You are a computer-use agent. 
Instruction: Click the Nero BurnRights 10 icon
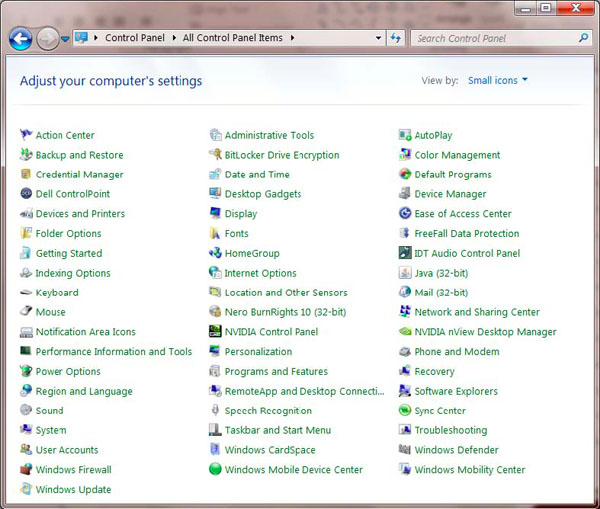(215, 312)
